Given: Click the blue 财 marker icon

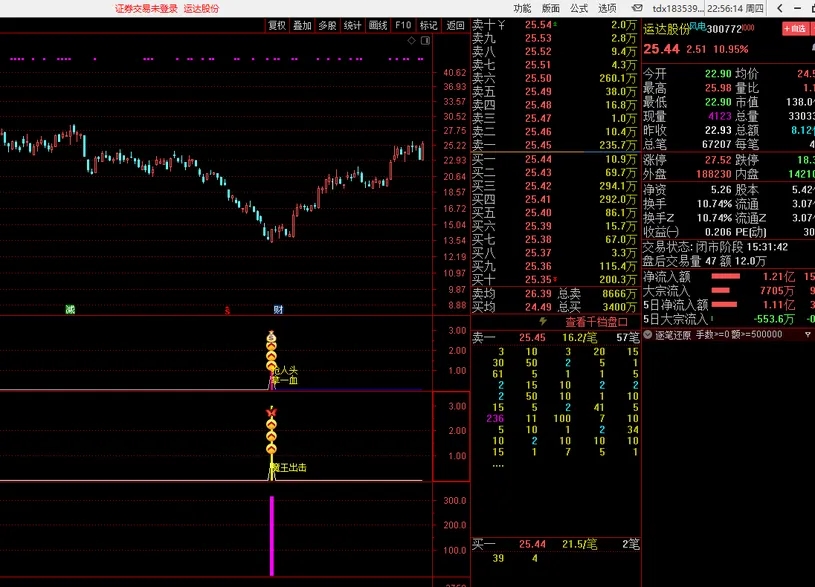Looking at the screenshot, I should tap(278, 309).
